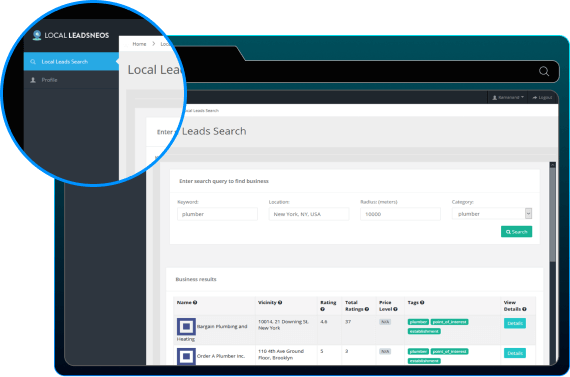Image resolution: width=570 pixels, height=377 pixels.
Task: Open the Category dropdown arrow
Action: click(528, 214)
